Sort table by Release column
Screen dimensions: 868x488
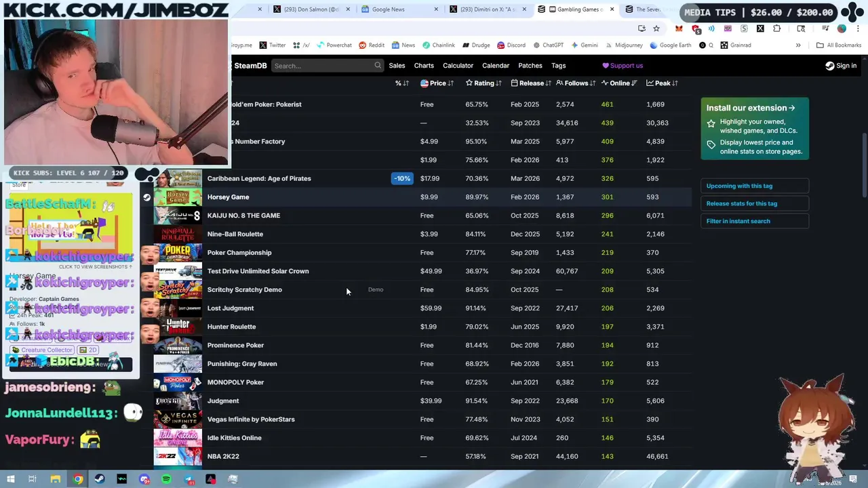[x=530, y=83]
